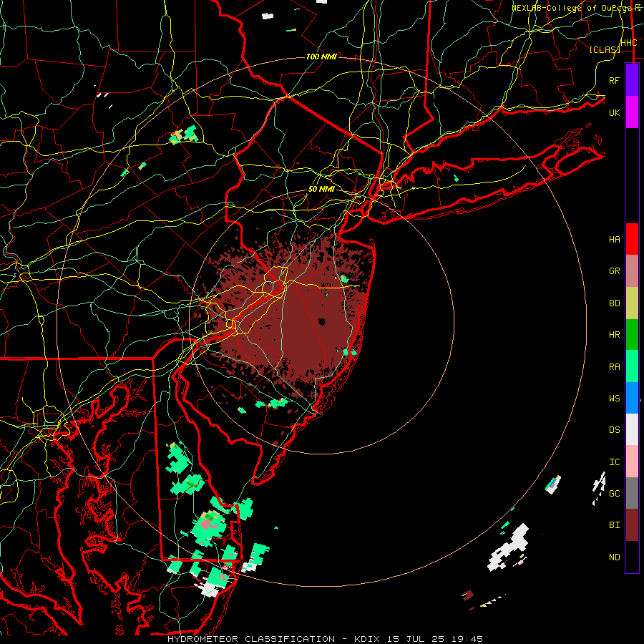Select the 'GR' legend label
This screenshot has width=644, height=644.
coord(615,271)
